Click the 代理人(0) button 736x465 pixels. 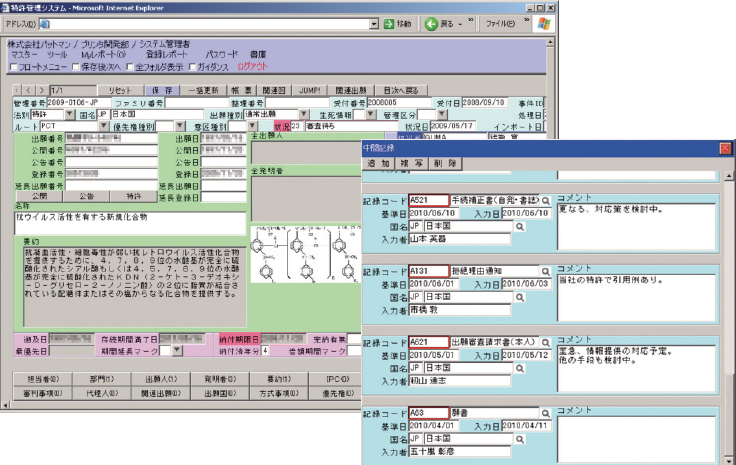(102, 394)
